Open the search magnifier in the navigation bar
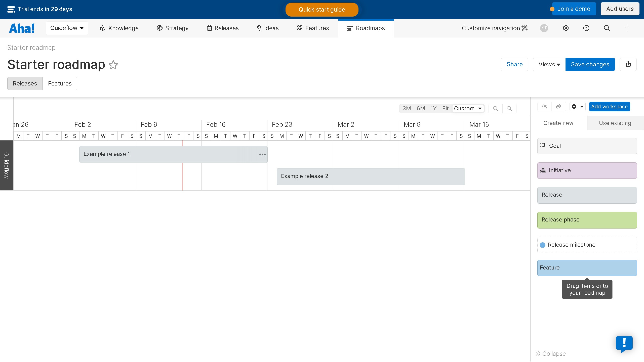The image size is (644, 362). pyautogui.click(x=607, y=28)
